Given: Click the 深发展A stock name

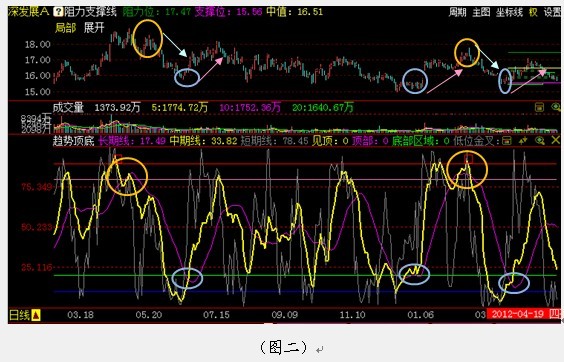Looking at the screenshot, I should pyautogui.click(x=29, y=12).
